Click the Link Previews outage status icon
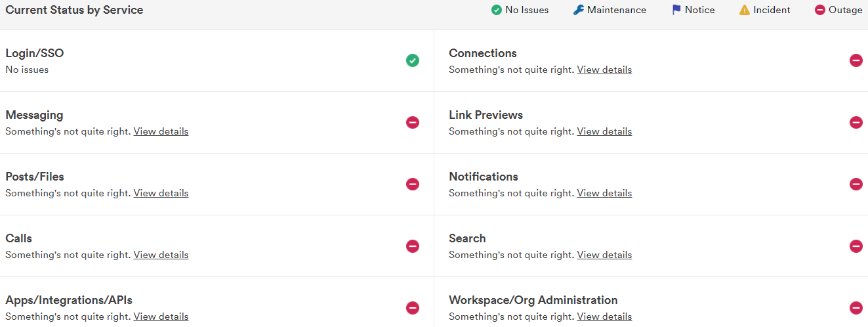Viewport: 868px width, 327px height. click(x=856, y=122)
